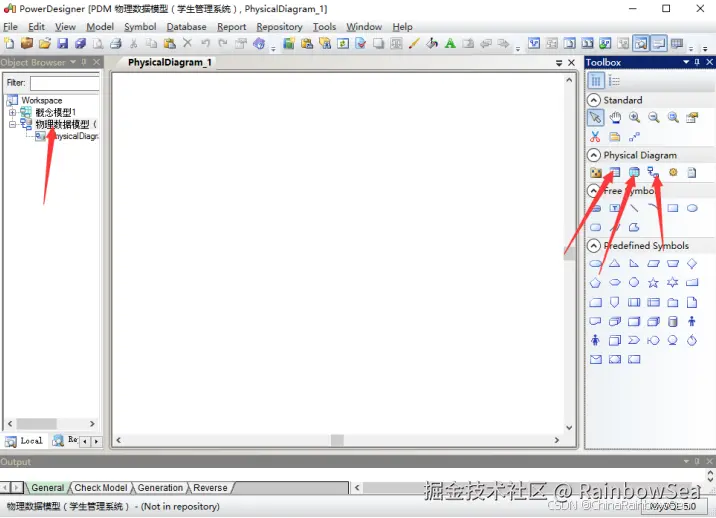716x518 pixels.
Task: Pin the Object Browser panel
Action: (84, 62)
